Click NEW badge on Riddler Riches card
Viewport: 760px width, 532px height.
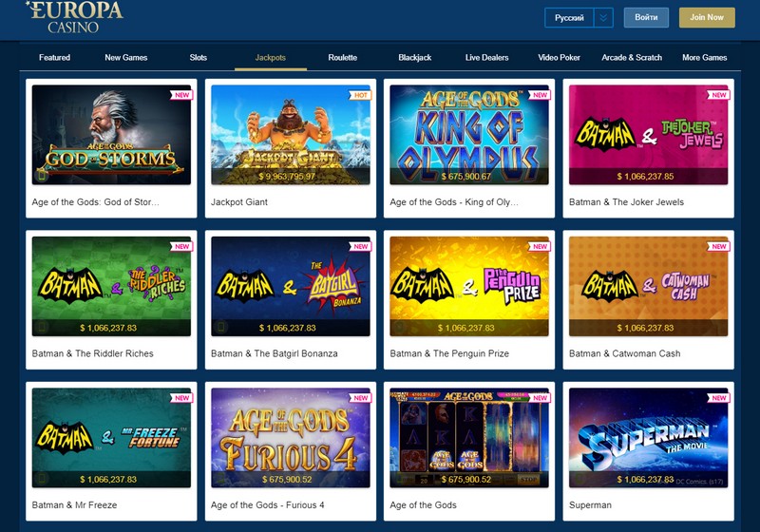[x=181, y=247]
